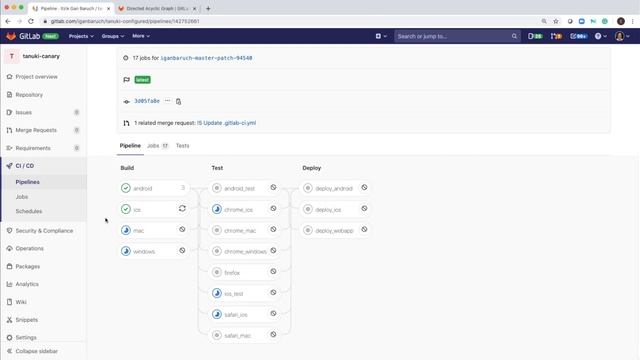Go back in browser history
This screenshot has height=360, width=640.
8,21
